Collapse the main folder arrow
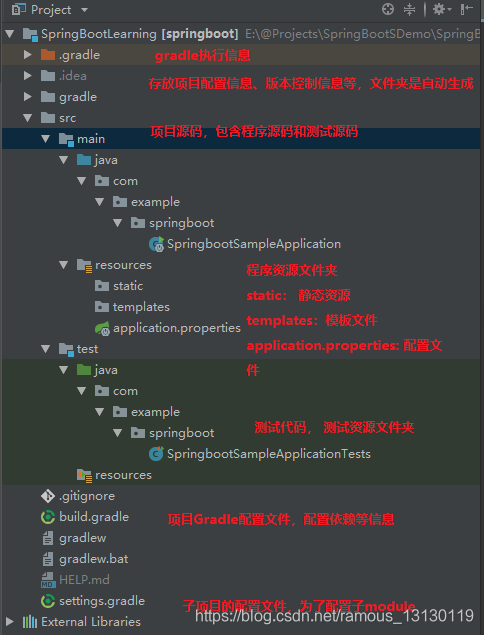484x635 pixels. point(45,139)
